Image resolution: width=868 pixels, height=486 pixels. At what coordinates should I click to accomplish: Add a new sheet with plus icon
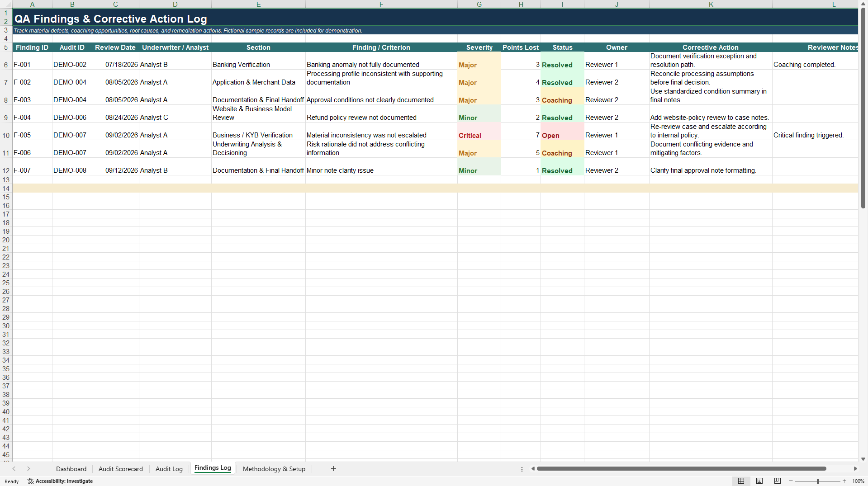(x=333, y=469)
